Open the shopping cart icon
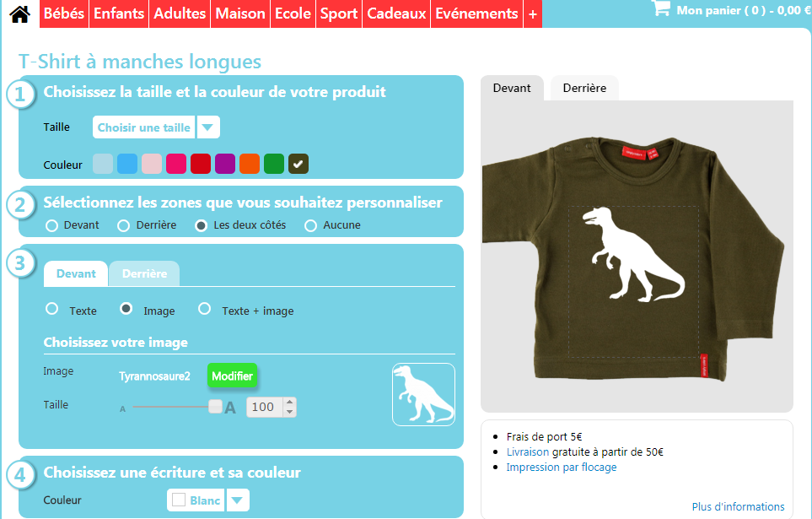The image size is (812, 519). pos(661,8)
